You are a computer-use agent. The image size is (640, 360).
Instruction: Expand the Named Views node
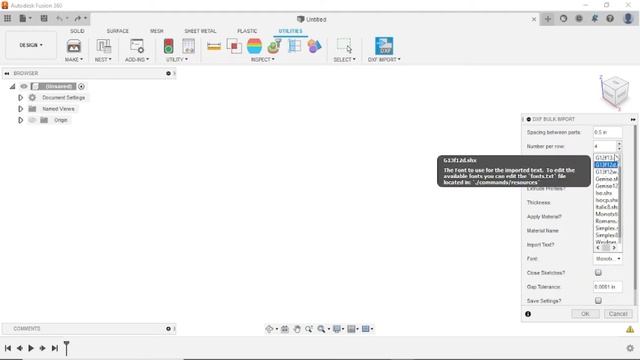point(20,109)
